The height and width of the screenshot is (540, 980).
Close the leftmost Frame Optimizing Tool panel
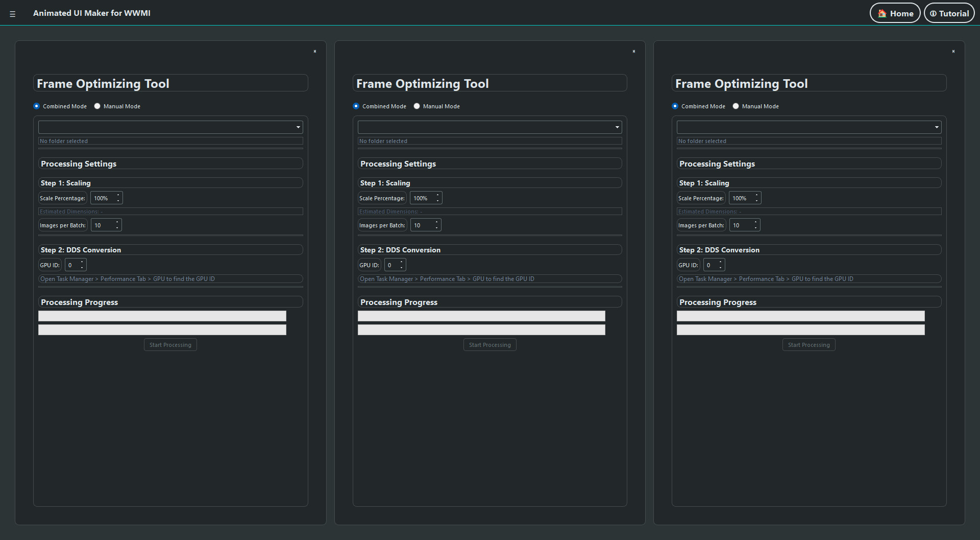pos(315,51)
